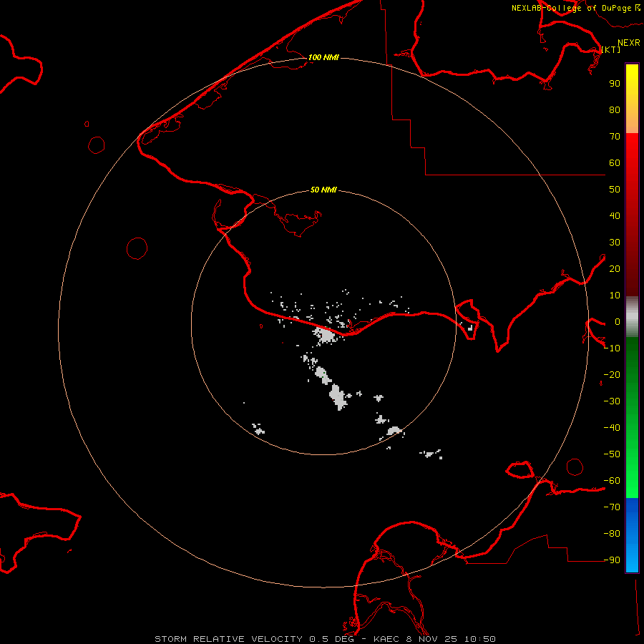Click the positive "20" scale label
This screenshot has width=644, height=644.
pyautogui.click(x=615, y=268)
